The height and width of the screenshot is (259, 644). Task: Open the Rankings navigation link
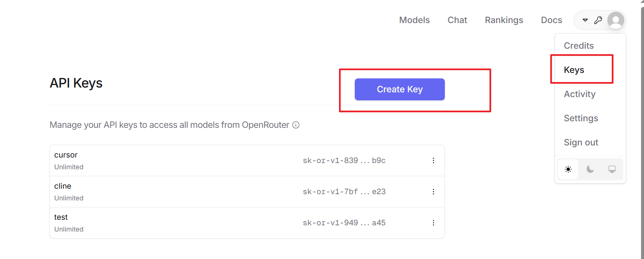(504, 20)
